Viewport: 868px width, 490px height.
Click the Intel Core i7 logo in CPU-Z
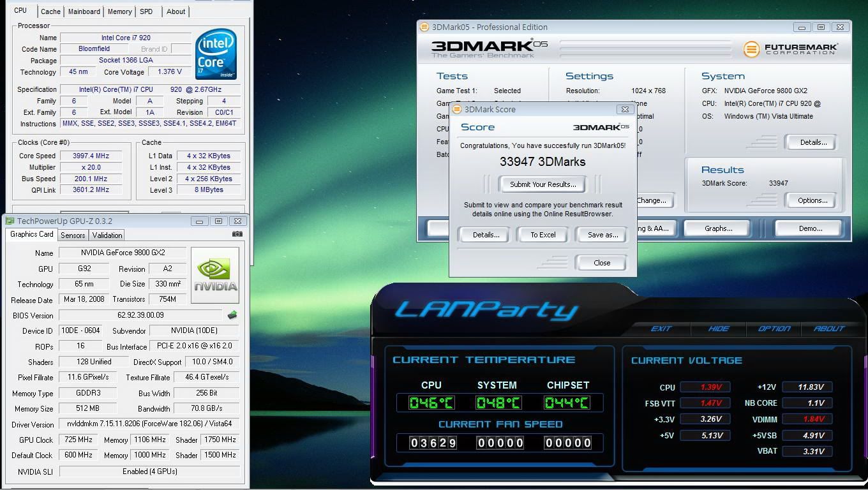(216, 54)
